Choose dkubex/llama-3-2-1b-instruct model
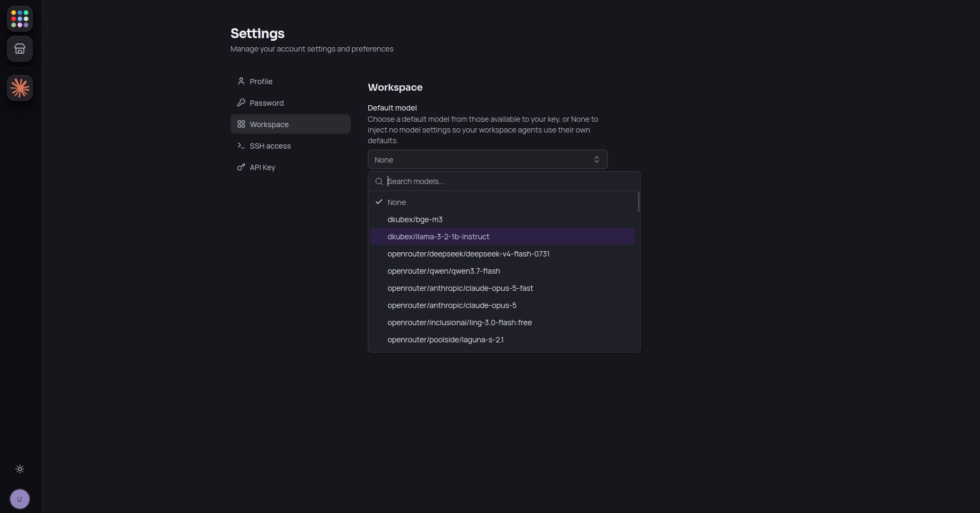 point(502,236)
